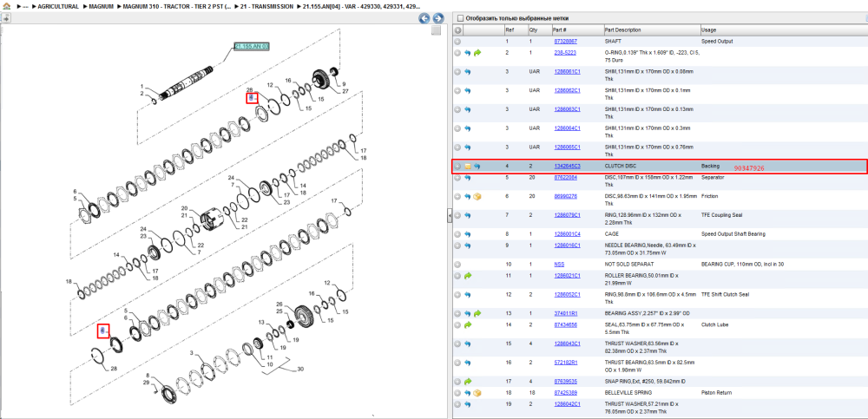Open part number 572182R1 link

[x=566, y=362]
